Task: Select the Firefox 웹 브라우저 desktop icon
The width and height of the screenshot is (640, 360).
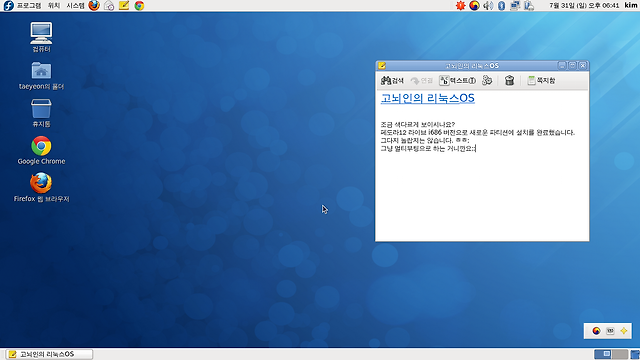Action: pos(41,188)
